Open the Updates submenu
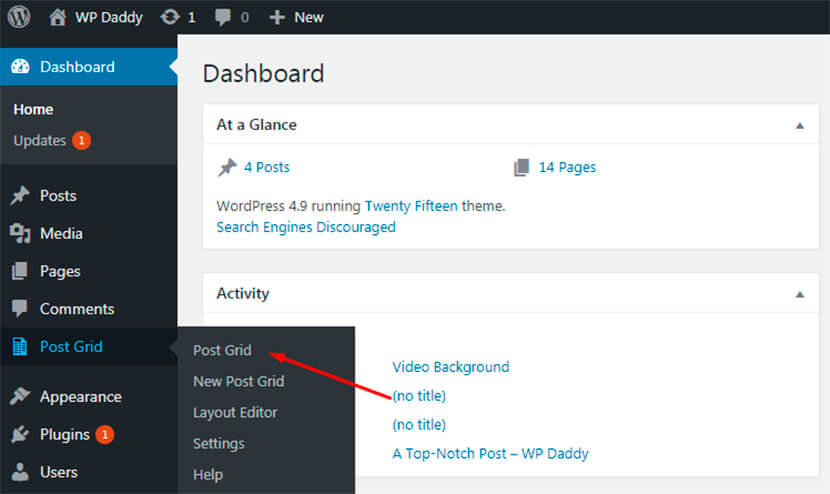The width and height of the screenshot is (830, 494). tap(40, 140)
